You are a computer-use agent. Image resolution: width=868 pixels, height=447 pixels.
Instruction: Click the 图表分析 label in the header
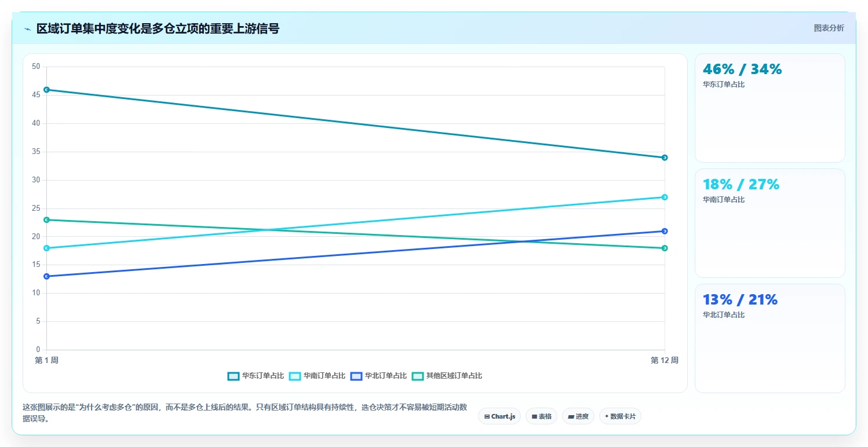[829, 28]
